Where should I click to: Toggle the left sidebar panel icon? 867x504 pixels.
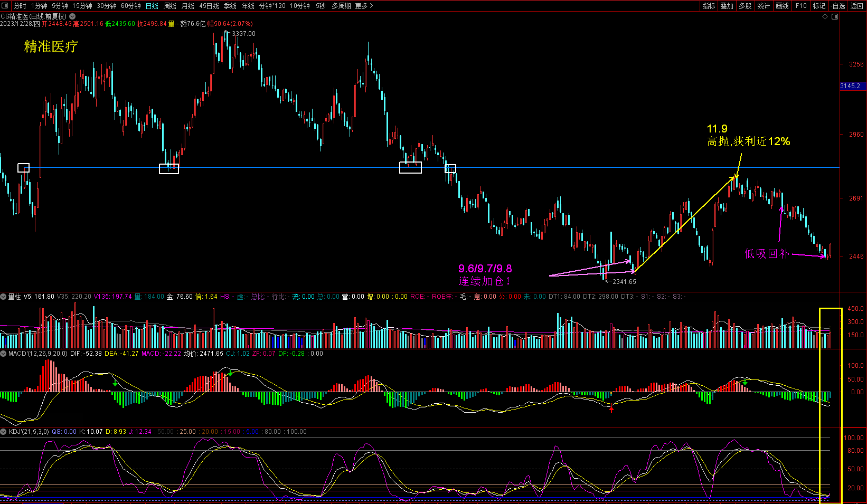coord(5,6)
